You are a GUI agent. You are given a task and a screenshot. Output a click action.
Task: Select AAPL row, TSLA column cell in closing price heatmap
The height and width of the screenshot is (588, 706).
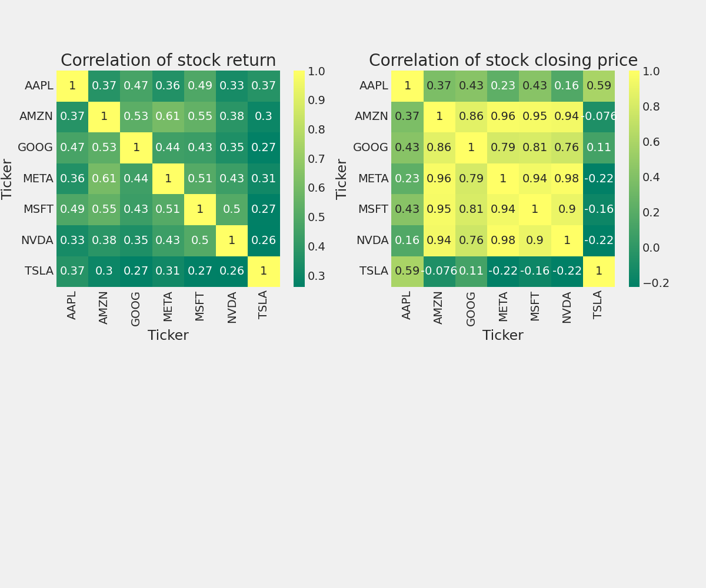(598, 86)
